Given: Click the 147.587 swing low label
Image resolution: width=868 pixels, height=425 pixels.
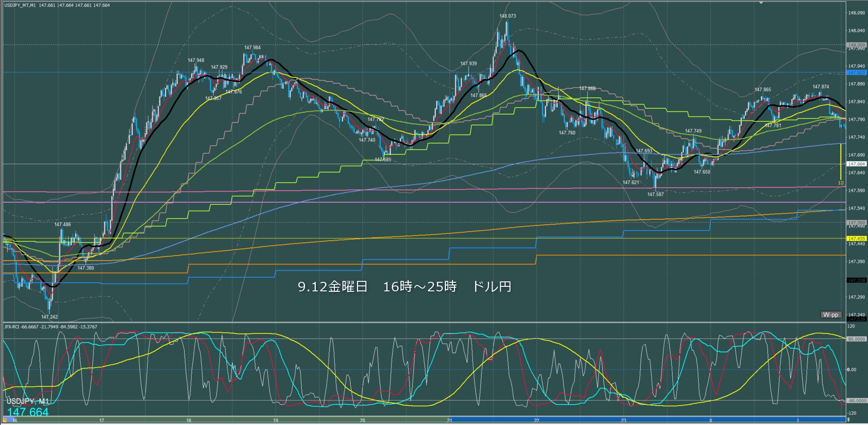Looking at the screenshot, I should coord(655,194).
